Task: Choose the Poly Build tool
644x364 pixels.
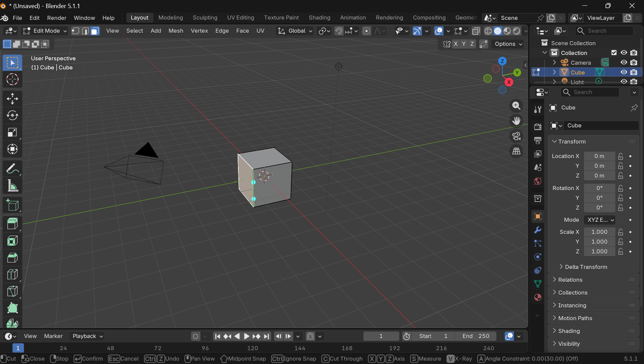Action: pyautogui.click(x=12, y=308)
